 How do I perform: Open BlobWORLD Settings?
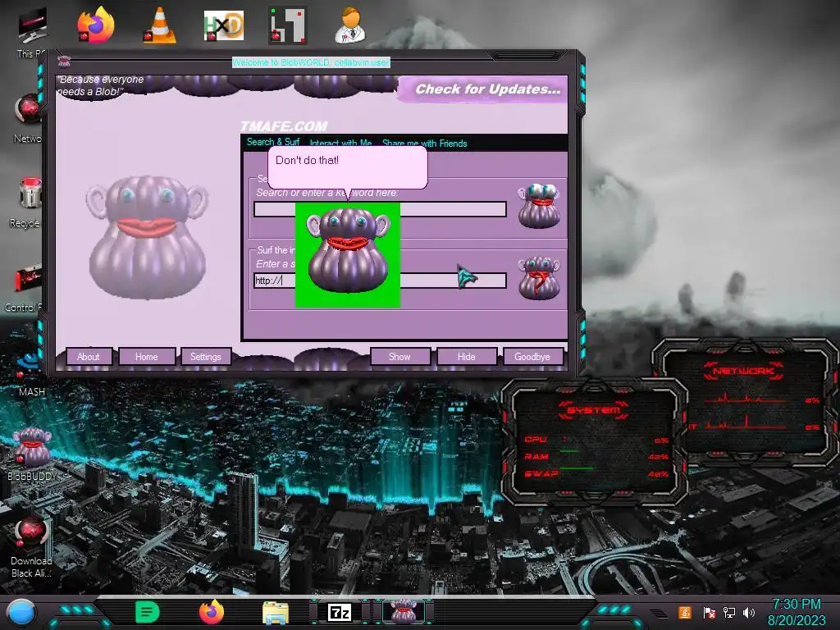205,357
